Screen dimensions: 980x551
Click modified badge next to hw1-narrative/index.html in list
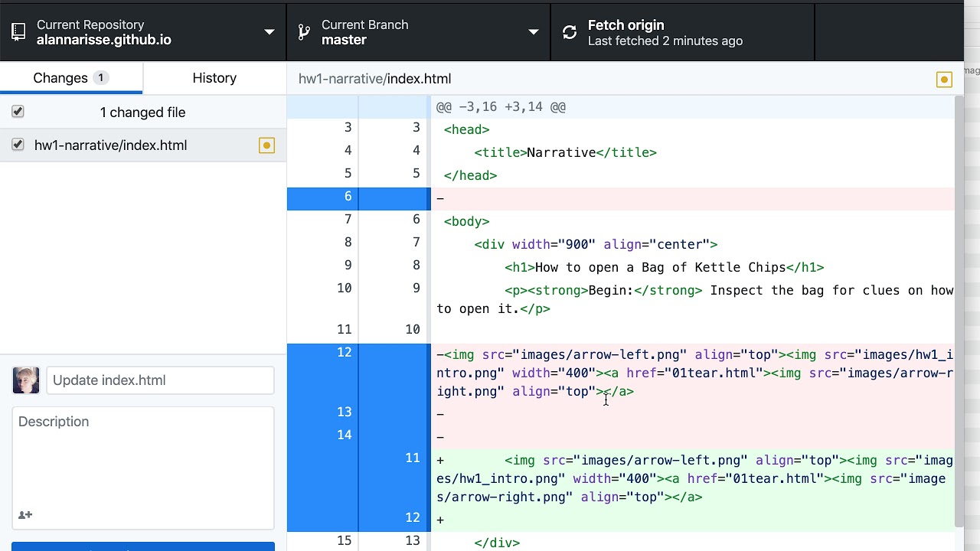[x=266, y=145]
